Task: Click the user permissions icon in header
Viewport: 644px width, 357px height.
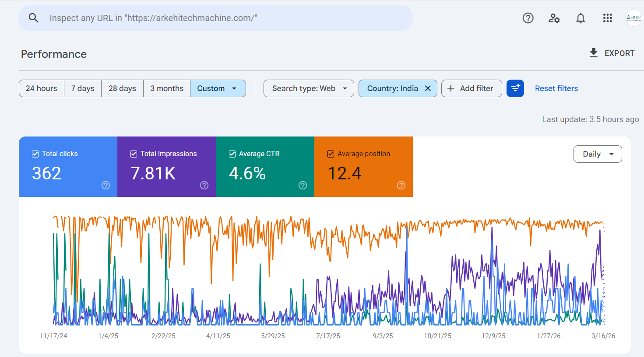Action: tap(554, 18)
